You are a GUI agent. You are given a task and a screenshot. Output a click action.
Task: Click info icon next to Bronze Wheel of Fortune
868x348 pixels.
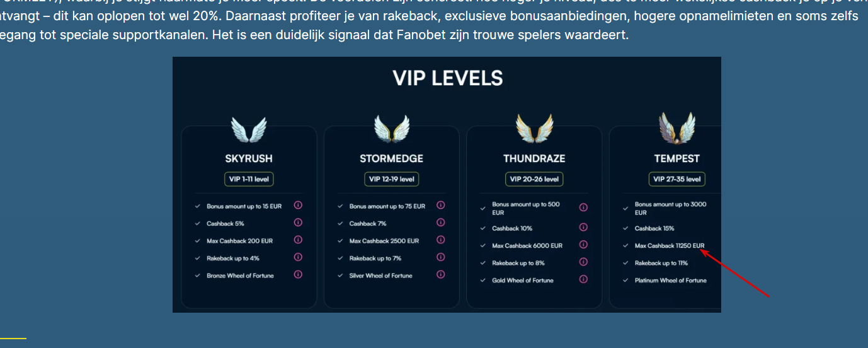[298, 275]
